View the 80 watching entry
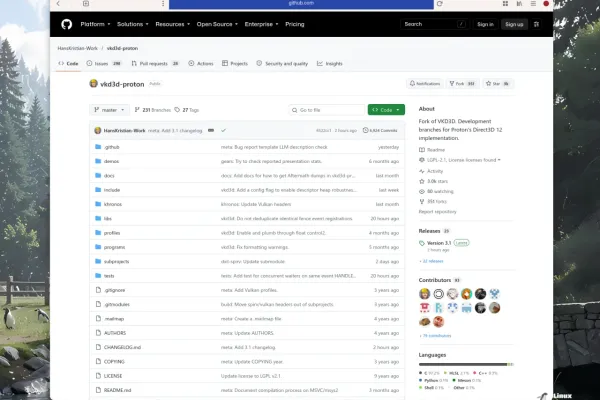Screen dimensions: 600x400 pyautogui.click(x=436, y=191)
